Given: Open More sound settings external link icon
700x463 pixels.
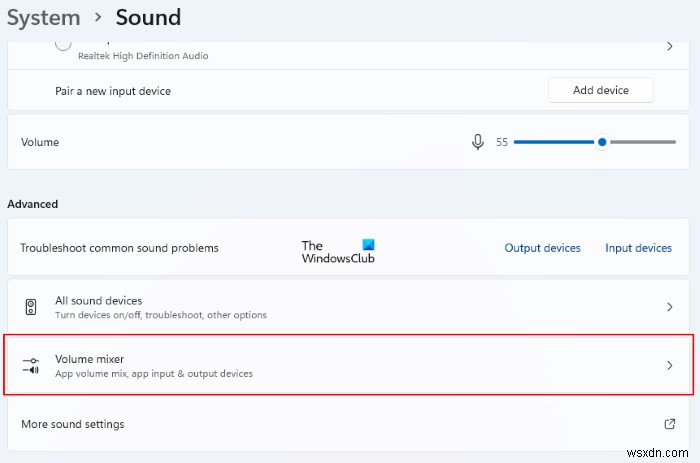Looking at the screenshot, I should [x=669, y=424].
